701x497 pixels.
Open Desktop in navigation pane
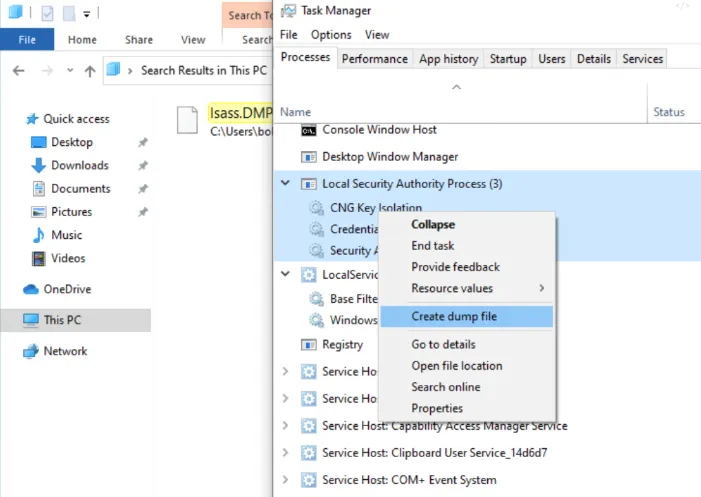click(72, 142)
